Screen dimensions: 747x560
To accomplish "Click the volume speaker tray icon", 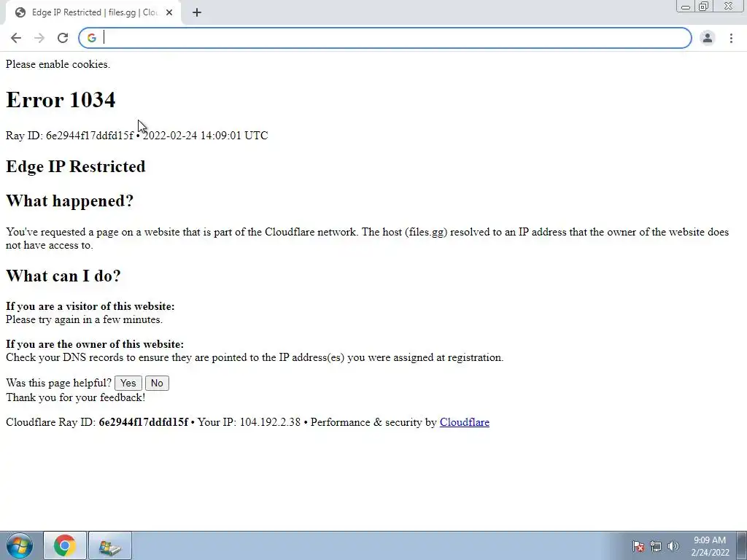I will [673, 546].
